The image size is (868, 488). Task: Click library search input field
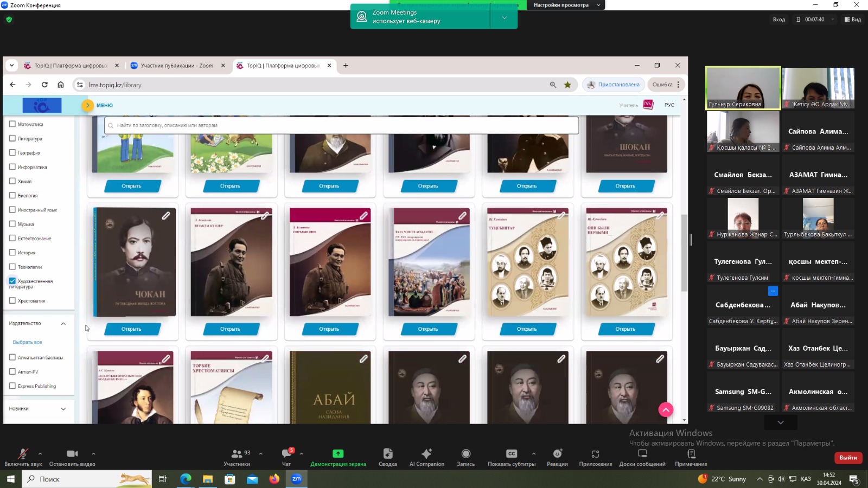click(341, 125)
